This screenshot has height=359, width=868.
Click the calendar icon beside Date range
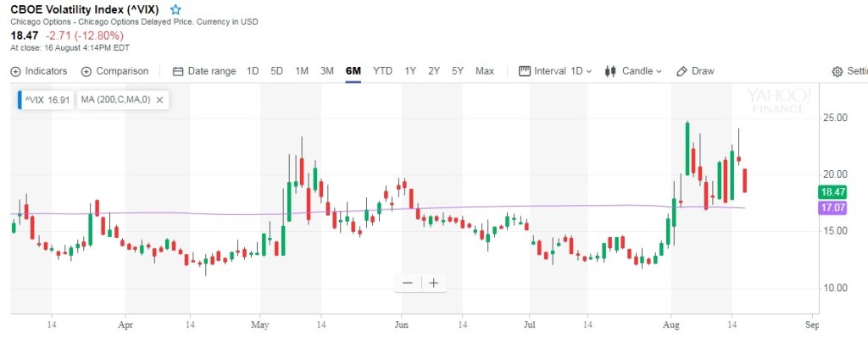point(178,71)
